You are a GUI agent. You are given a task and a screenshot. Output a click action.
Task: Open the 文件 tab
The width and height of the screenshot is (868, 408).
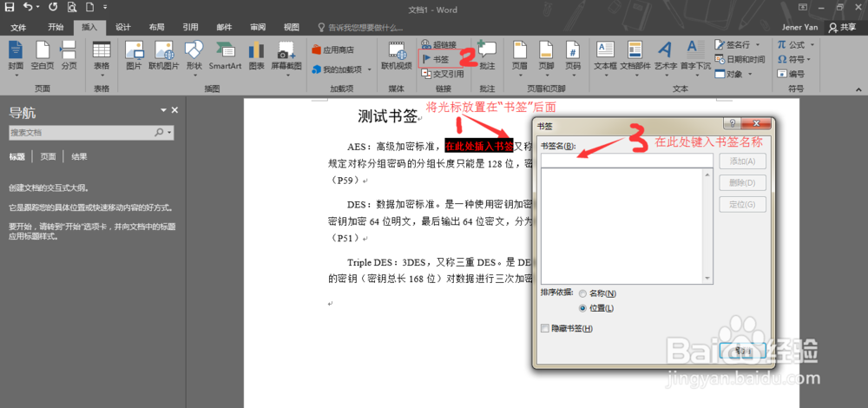[x=18, y=27]
